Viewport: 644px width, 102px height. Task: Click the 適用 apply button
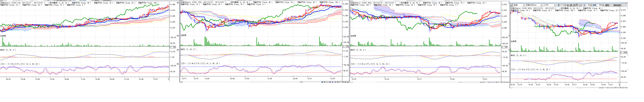click(607, 5)
